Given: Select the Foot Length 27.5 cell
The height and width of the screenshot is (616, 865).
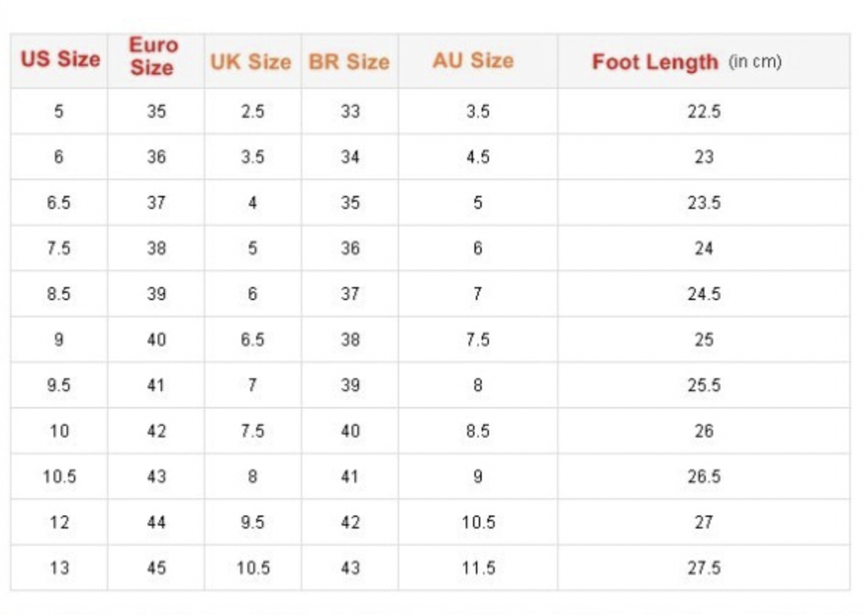Looking at the screenshot, I should coord(704,568).
